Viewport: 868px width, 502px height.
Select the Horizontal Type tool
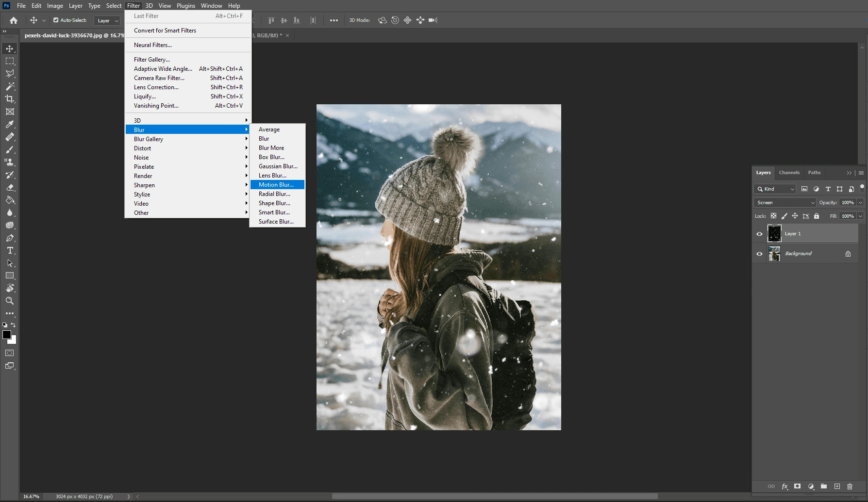coord(10,250)
